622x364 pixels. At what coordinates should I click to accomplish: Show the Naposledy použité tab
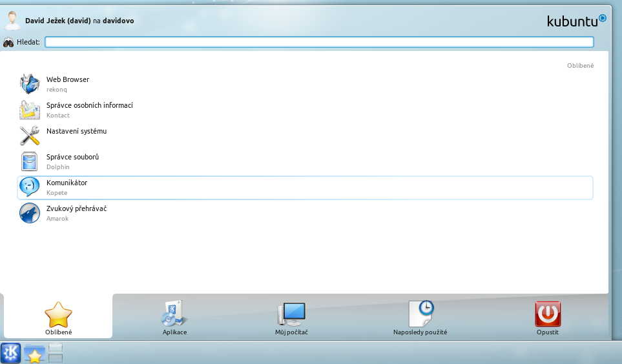click(420, 316)
